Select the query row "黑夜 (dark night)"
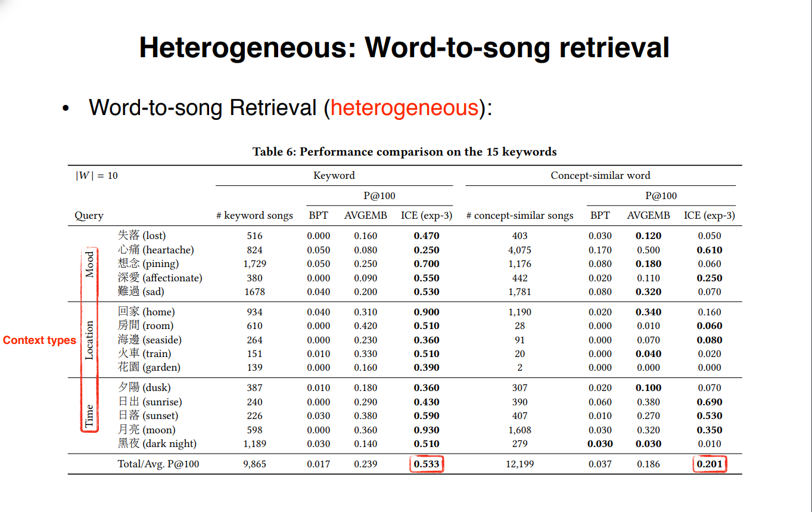The width and height of the screenshot is (812, 512). pyautogui.click(x=157, y=443)
